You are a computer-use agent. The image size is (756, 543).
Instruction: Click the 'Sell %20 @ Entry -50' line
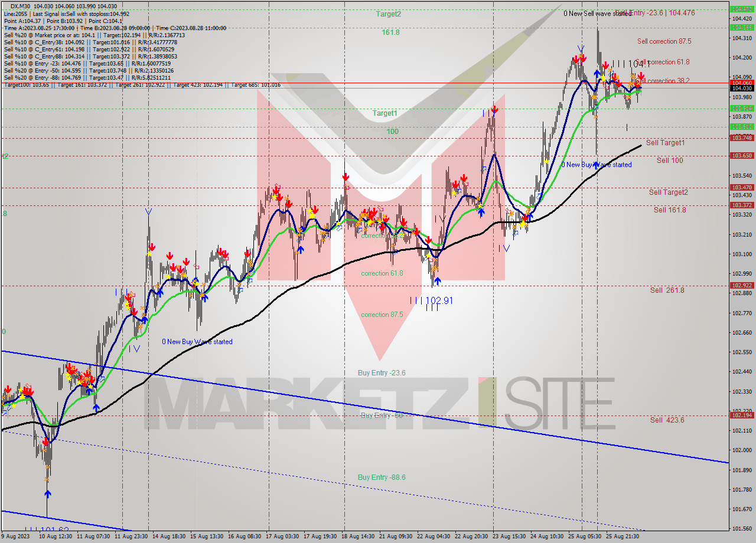(89, 70)
